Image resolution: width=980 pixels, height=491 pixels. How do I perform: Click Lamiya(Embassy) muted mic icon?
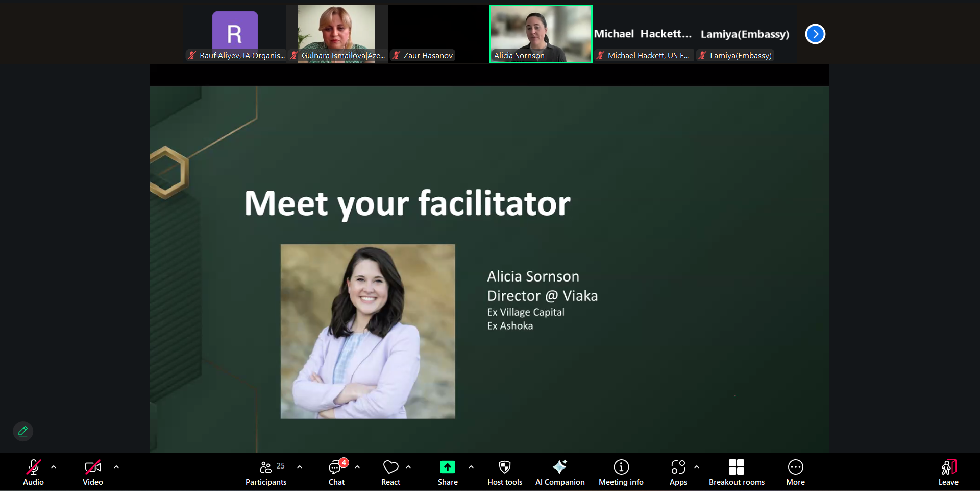[702, 55]
